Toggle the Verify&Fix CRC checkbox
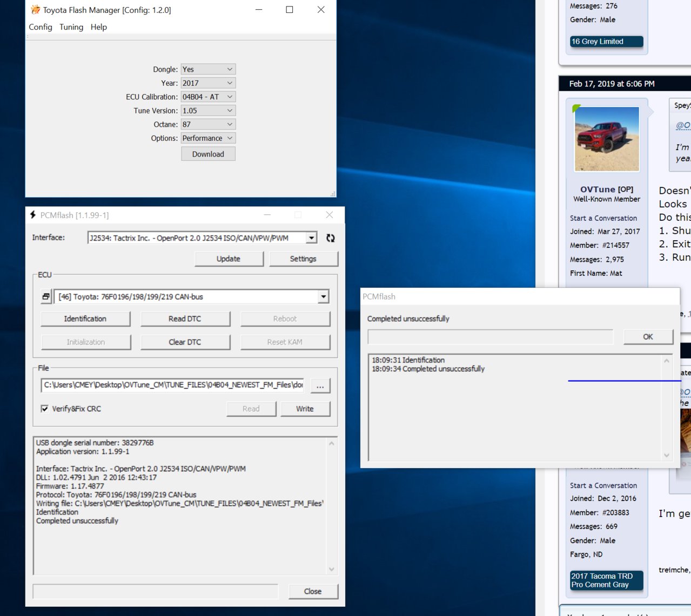Screen dimensions: 691x616 [45, 409]
